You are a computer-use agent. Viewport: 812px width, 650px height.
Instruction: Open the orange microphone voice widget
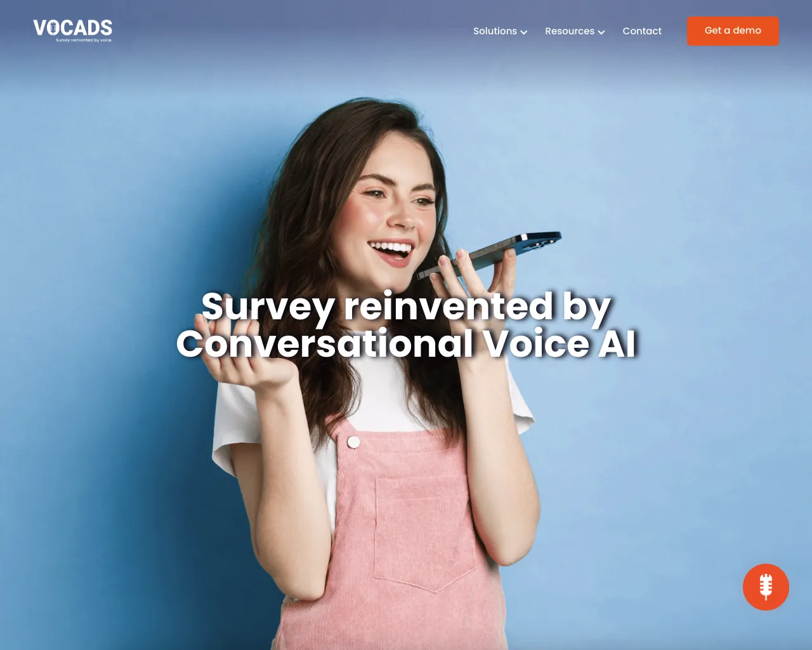click(x=766, y=587)
